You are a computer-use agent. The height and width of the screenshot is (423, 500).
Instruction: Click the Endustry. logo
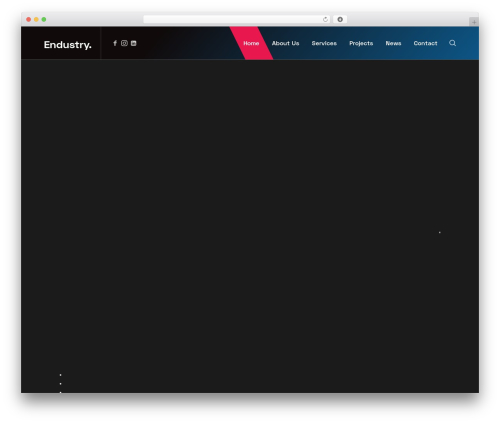67,44
